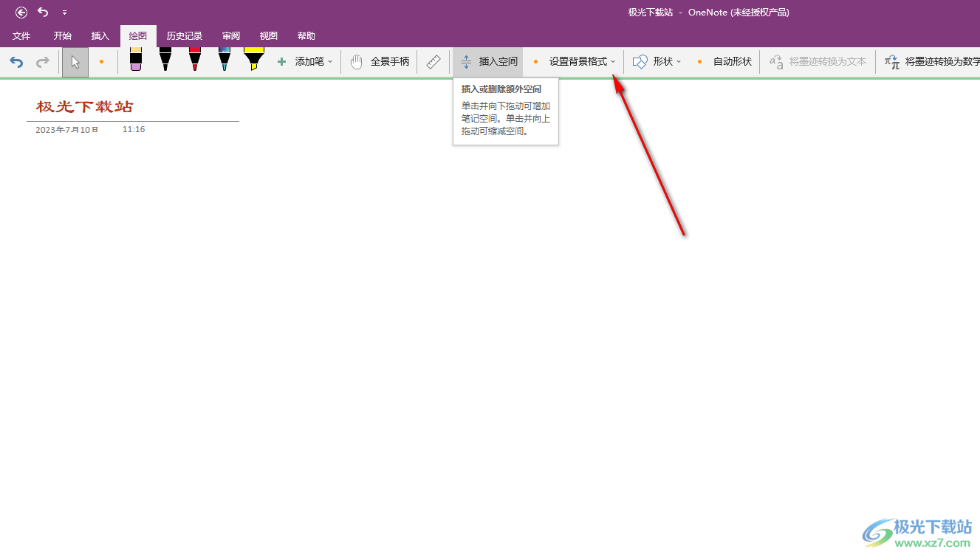The image size is (980, 555).
Task: Click the green plus 添加笔 icon
Action: point(281,62)
